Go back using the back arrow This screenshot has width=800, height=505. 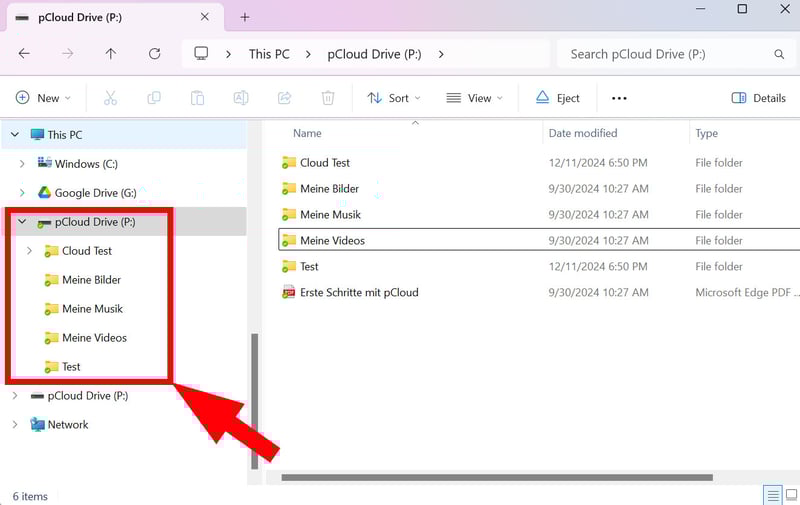pos(24,54)
